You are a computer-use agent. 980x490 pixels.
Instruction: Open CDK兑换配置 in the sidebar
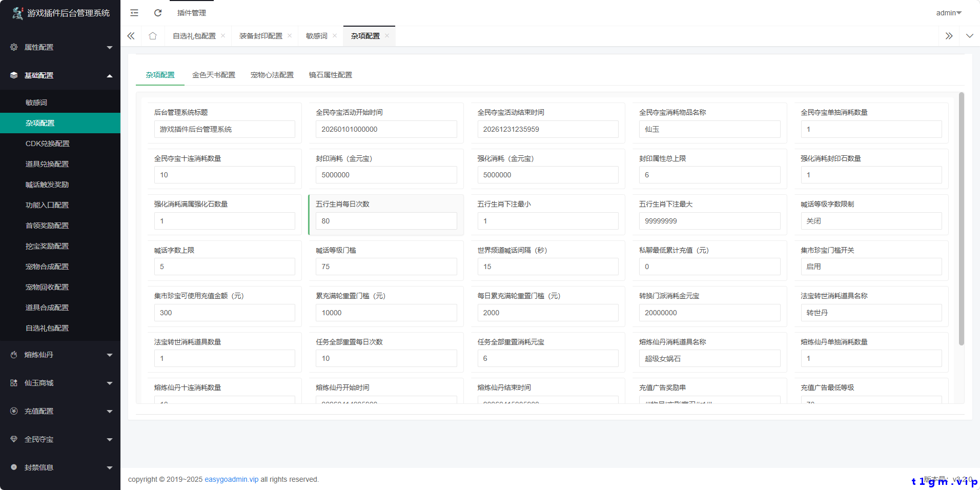click(x=48, y=144)
